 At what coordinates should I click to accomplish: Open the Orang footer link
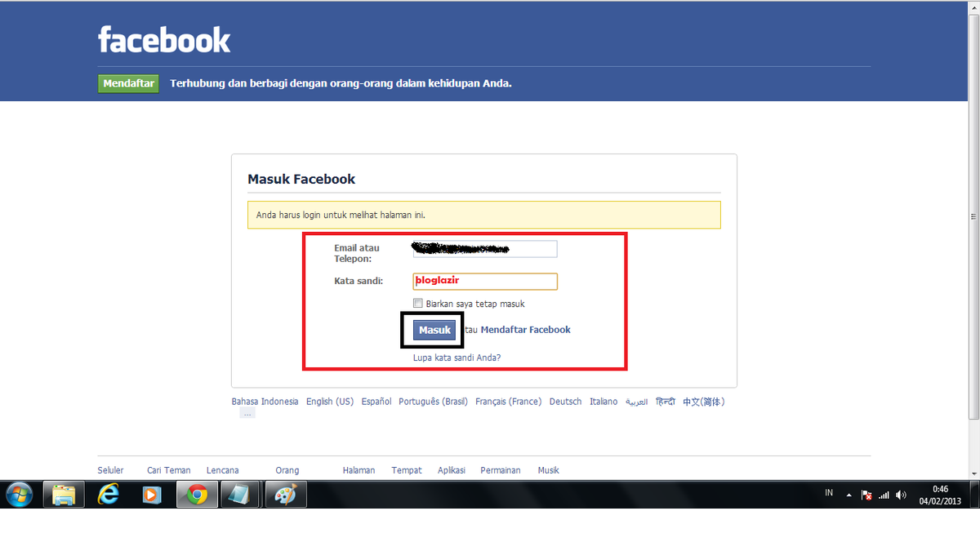pos(287,470)
